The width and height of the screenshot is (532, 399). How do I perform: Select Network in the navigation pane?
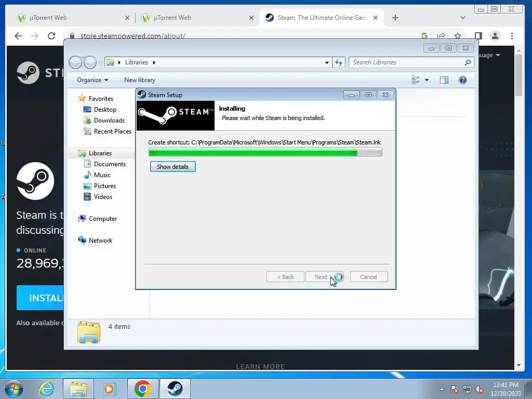tap(100, 240)
